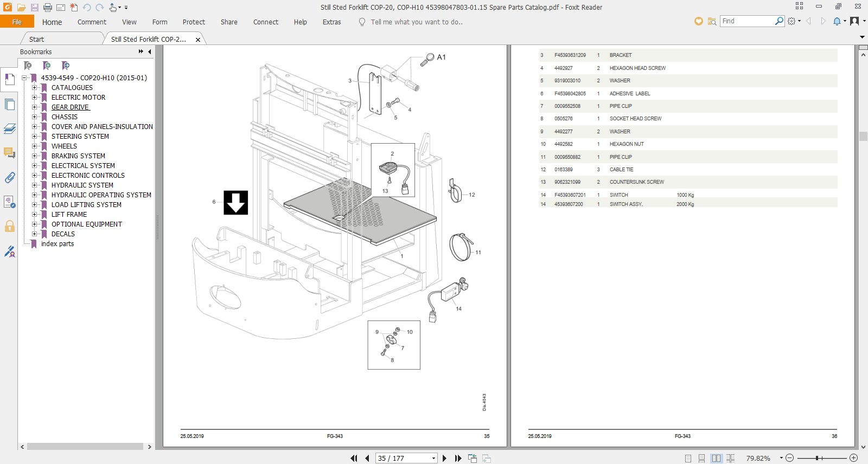Open the Protect ribbon tab
This screenshot has width=868, height=464.
(194, 22)
